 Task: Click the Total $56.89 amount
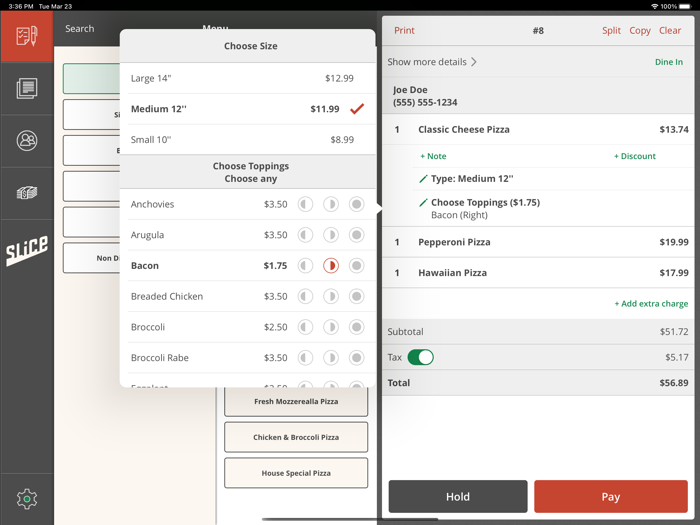click(x=674, y=383)
